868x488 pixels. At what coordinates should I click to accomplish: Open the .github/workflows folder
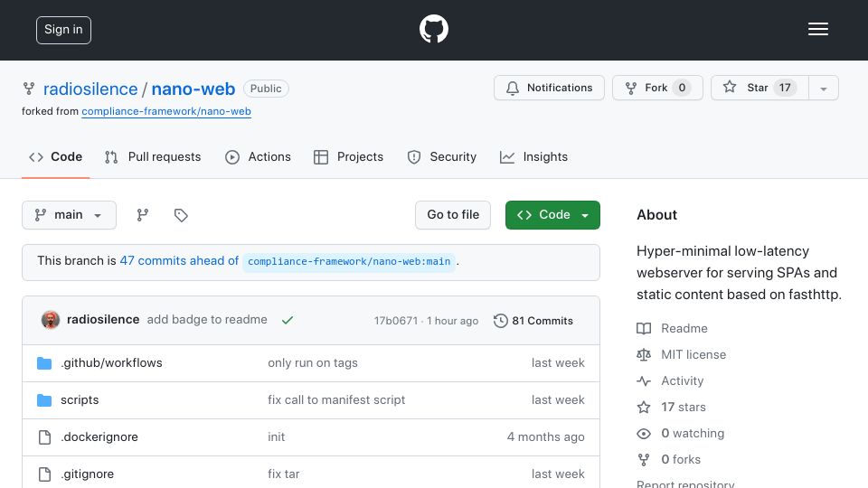click(x=111, y=363)
